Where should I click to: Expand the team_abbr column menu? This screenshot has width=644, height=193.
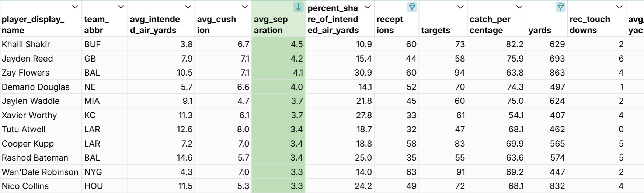tap(121, 7)
